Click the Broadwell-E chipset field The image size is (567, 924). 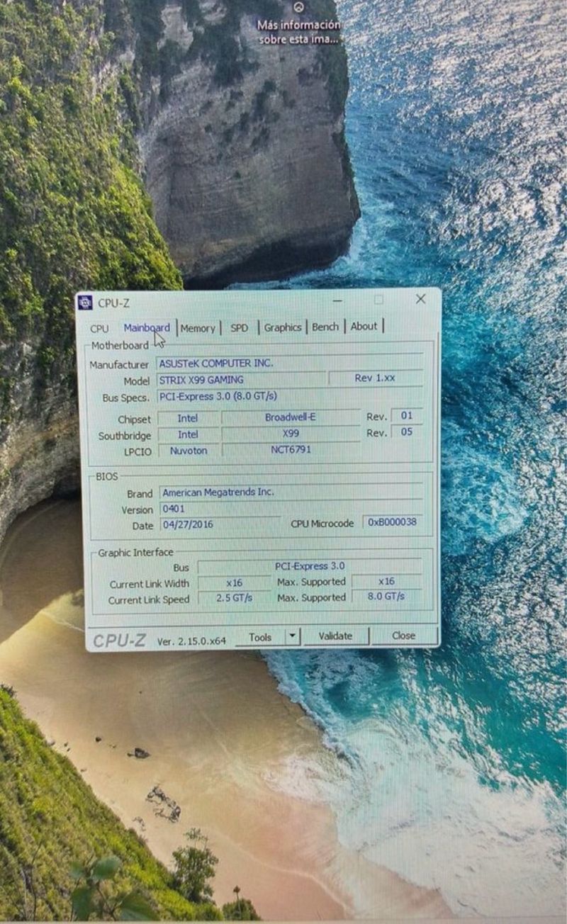(291, 417)
